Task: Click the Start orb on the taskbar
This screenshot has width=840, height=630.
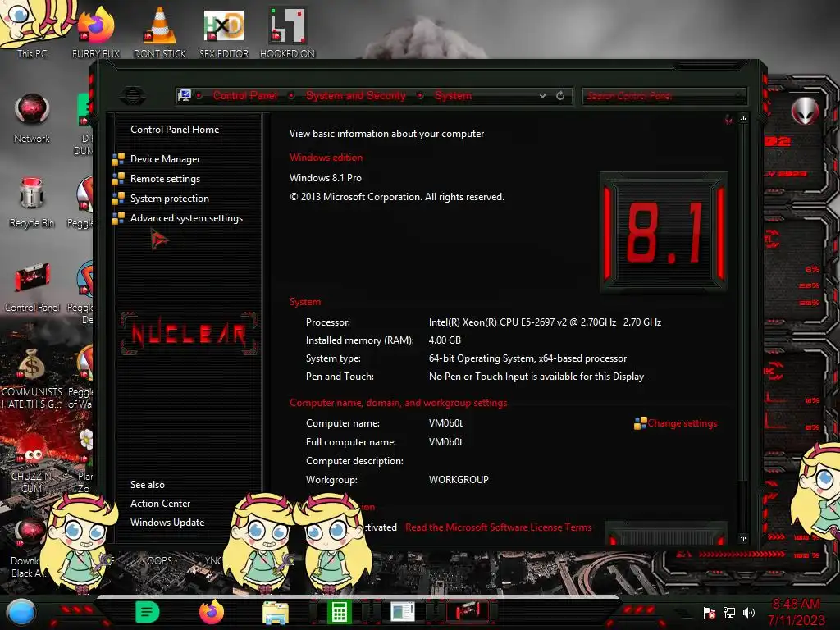Action: point(21,612)
